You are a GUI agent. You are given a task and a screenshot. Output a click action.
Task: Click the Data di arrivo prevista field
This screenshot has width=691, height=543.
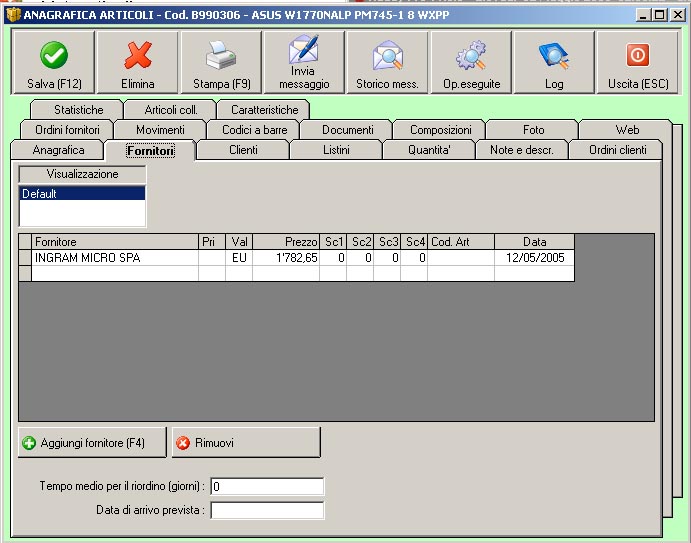[x=267, y=510]
